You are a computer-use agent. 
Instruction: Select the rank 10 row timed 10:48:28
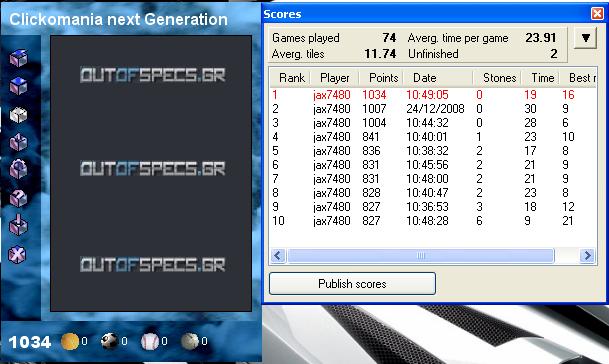(433, 221)
